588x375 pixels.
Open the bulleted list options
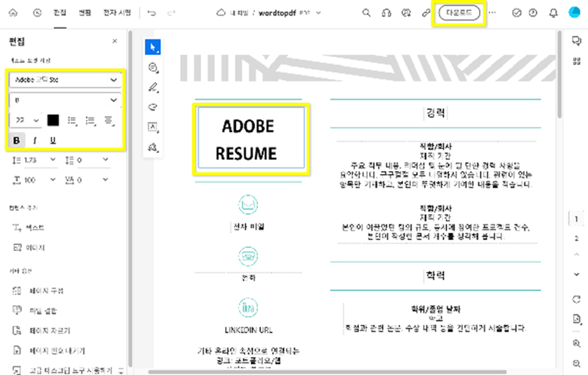point(72,121)
